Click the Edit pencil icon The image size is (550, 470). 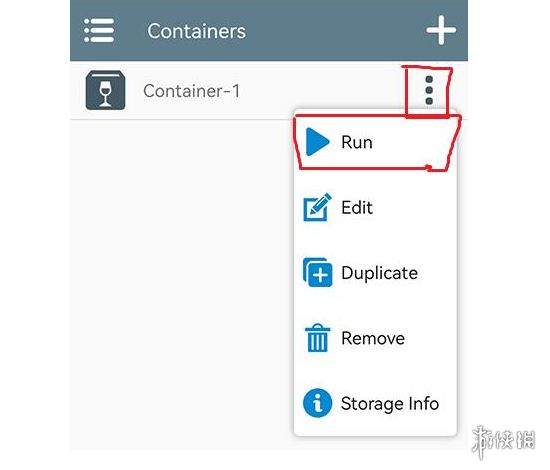(x=317, y=207)
